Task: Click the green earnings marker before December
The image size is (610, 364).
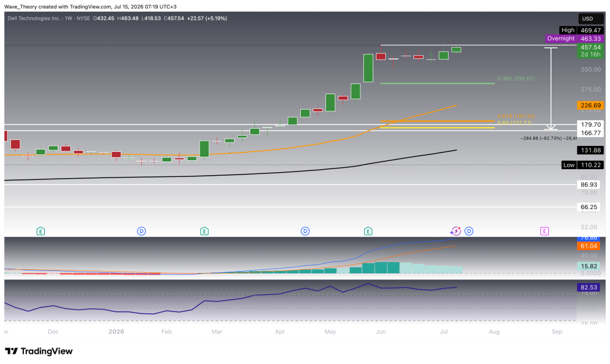Action: pos(41,231)
